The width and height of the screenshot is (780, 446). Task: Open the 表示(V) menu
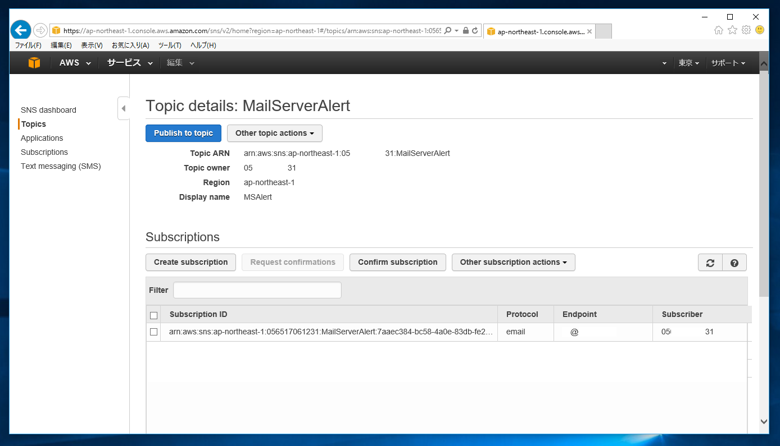point(92,45)
